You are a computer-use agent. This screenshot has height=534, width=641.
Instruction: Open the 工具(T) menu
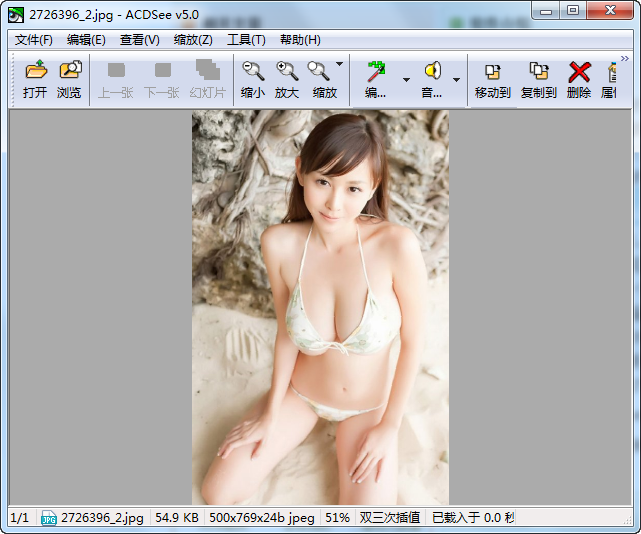(x=246, y=40)
